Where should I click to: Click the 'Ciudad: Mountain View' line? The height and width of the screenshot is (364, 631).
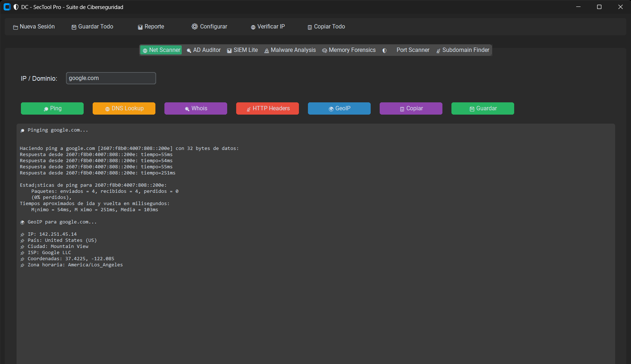(54, 247)
